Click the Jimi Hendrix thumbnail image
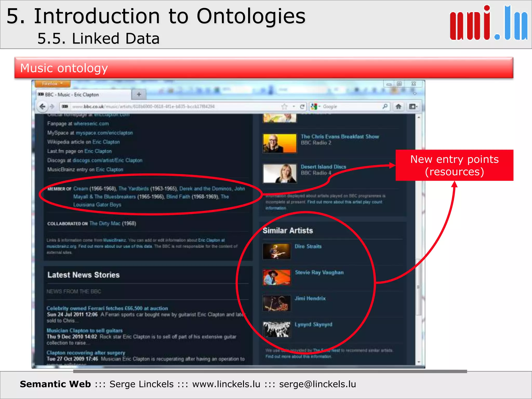This screenshot has width=532, height=399. pos(277,303)
